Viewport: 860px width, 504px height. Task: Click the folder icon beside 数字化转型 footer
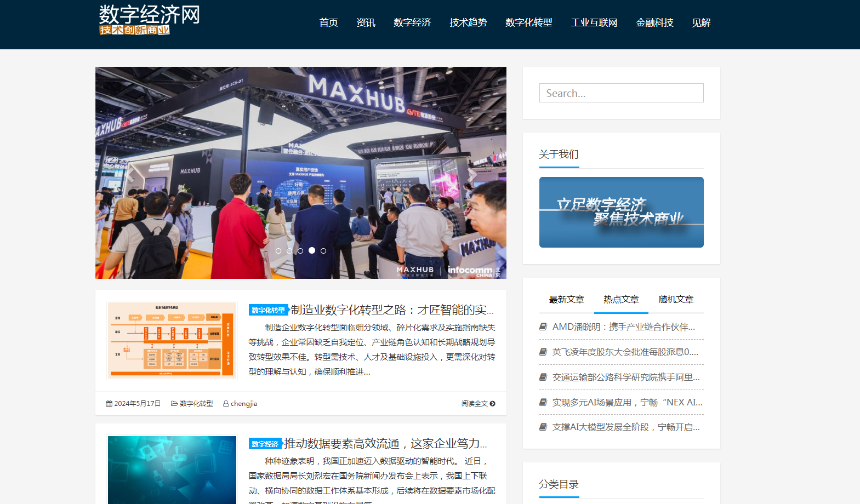coord(174,404)
